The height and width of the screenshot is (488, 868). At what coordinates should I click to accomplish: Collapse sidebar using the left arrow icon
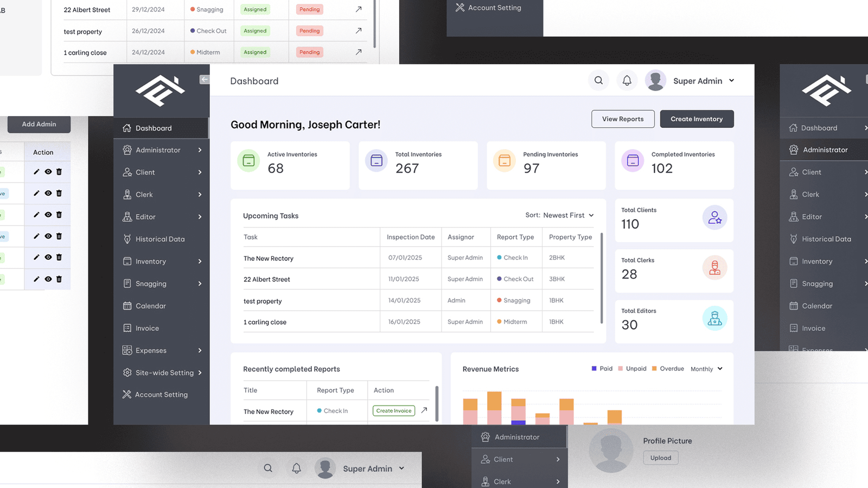coord(205,80)
